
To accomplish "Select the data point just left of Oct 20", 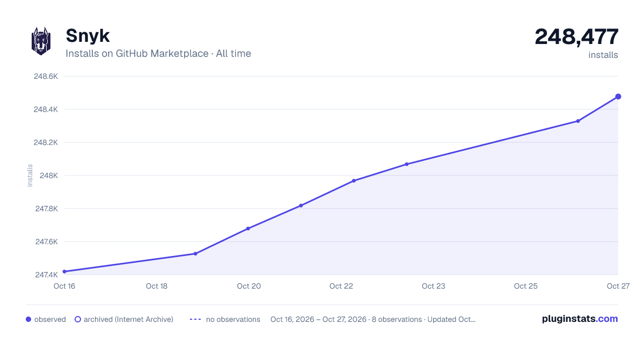I will click(248, 229).
